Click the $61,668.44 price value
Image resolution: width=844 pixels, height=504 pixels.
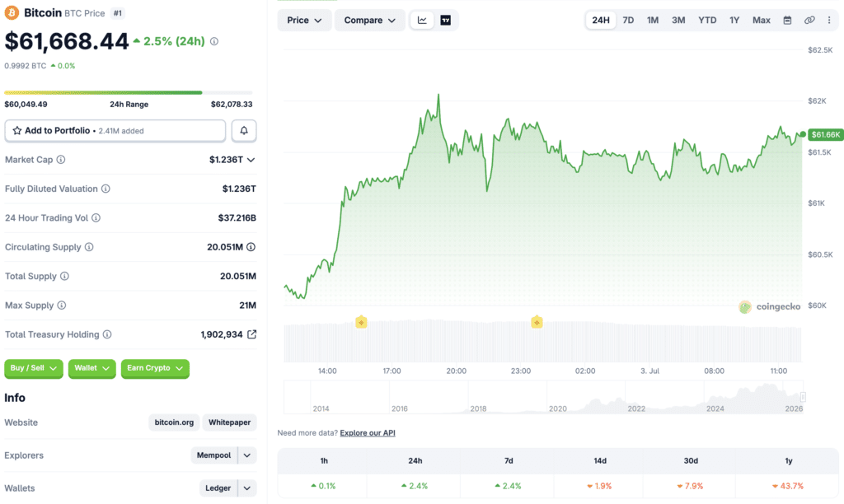[67, 41]
